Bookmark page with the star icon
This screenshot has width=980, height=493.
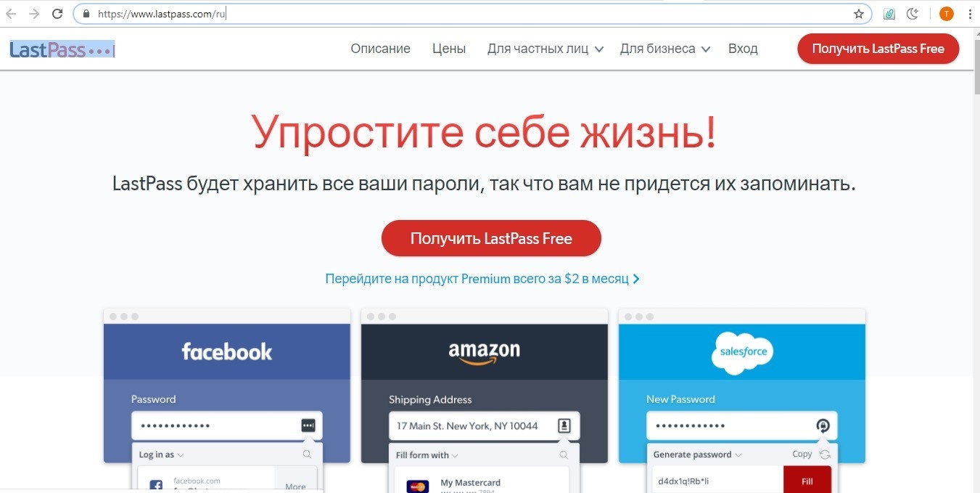[859, 14]
